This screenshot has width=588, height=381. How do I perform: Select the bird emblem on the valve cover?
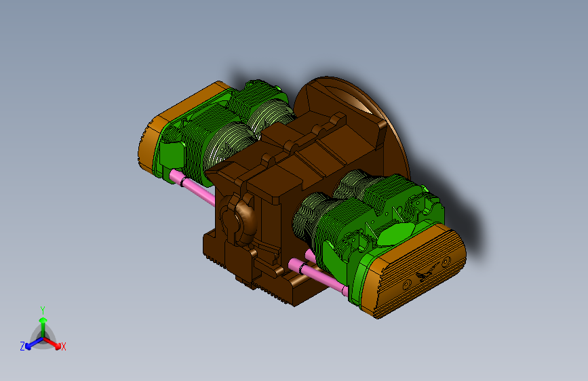(x=427, y=273)
